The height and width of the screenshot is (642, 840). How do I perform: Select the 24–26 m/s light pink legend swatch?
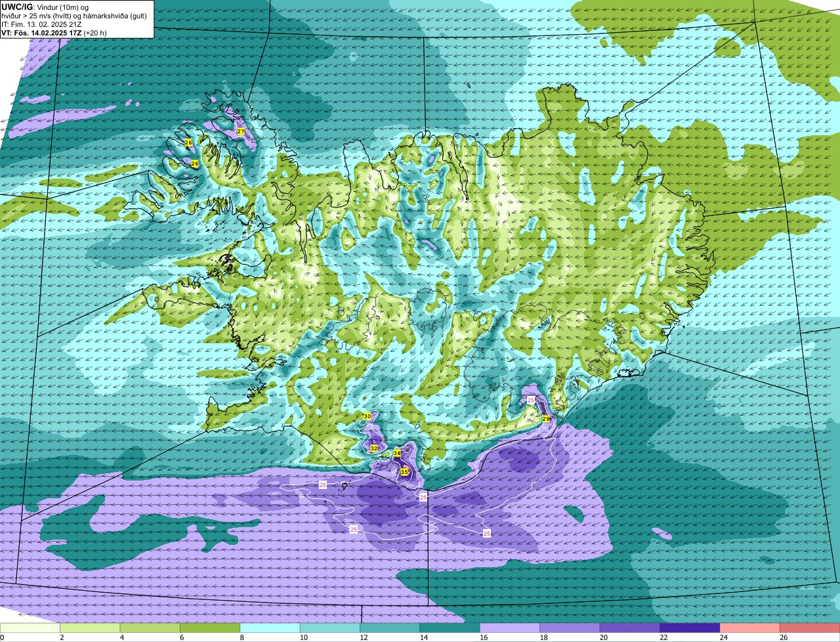[750, 628]
